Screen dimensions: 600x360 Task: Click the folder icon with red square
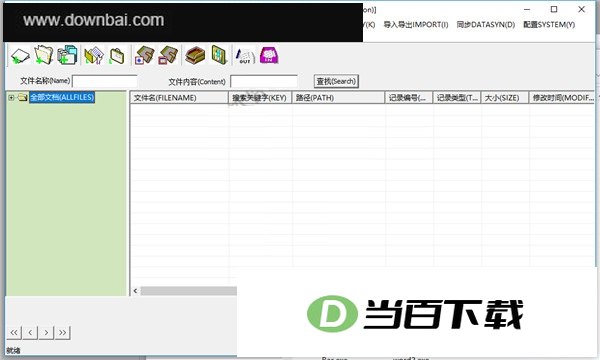pos(168,55)
